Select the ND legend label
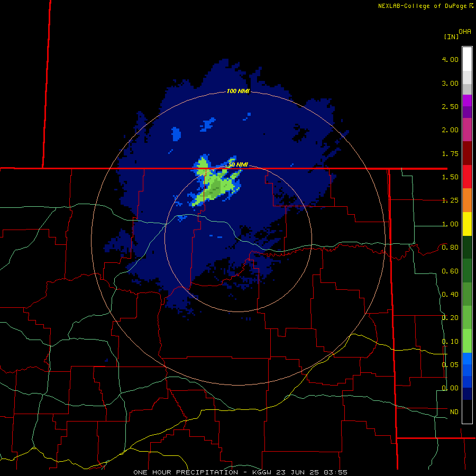 (454, 412)
